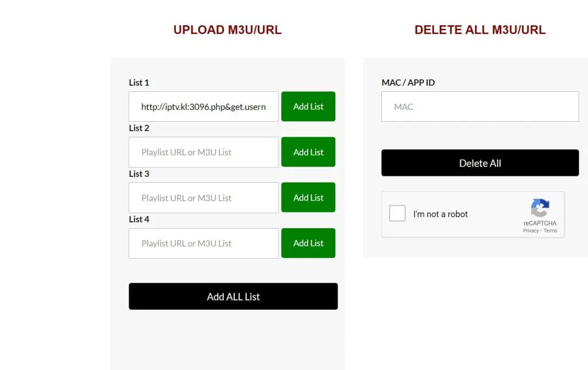
Task: Click the I'm not a robot text
Action: [x=440, y=214]
